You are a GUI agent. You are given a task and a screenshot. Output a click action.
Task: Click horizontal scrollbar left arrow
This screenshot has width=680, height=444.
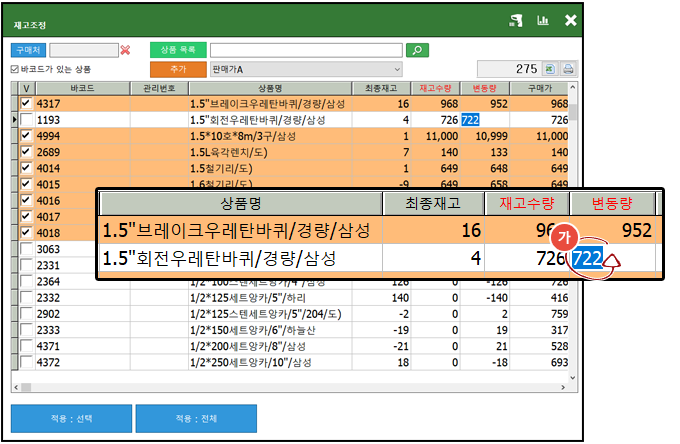(x=16, y=387)
